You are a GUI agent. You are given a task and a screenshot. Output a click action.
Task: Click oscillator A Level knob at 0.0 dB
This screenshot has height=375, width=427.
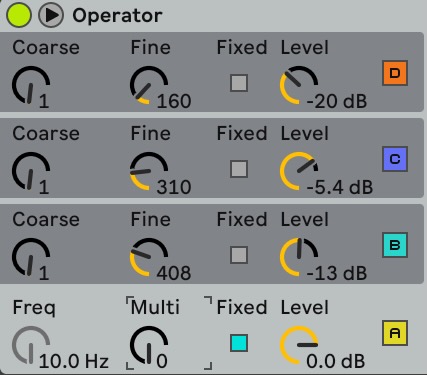pos(299,345)
